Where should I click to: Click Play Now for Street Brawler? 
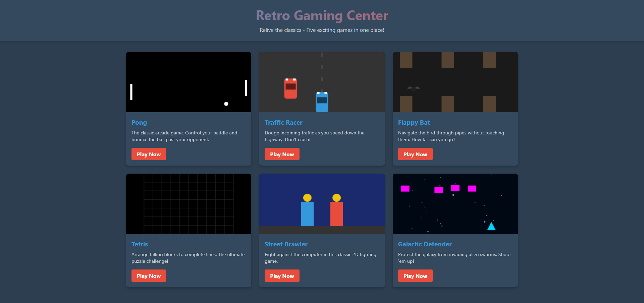point(282,276)
